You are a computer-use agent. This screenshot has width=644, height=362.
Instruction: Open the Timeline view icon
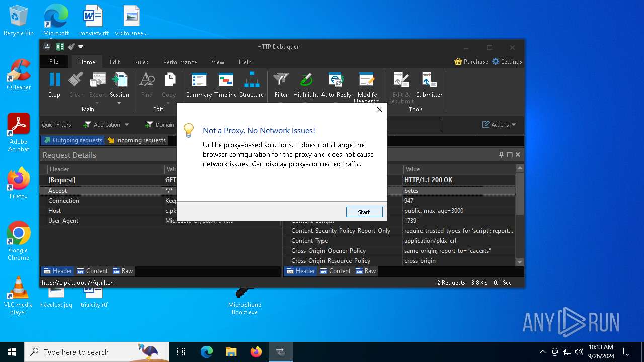[225, 80]
